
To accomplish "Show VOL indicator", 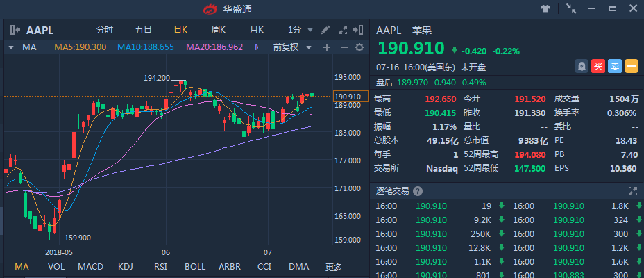I will tap(56, 267).
